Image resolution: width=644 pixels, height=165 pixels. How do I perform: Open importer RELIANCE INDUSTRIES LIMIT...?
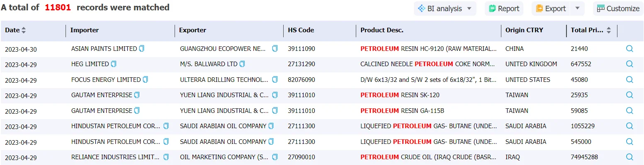point(115,157)
